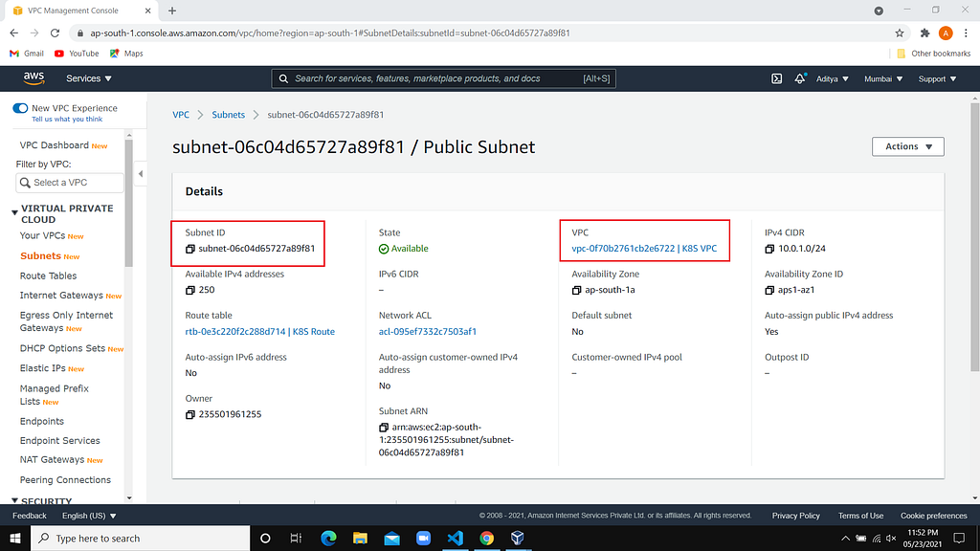Go to AWS console home logo
980x551 pixels.
(x=33, y=78)
